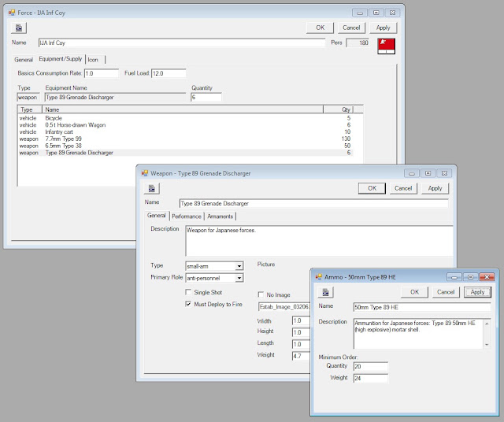Click the Qty column header

[x=339, y=109]
